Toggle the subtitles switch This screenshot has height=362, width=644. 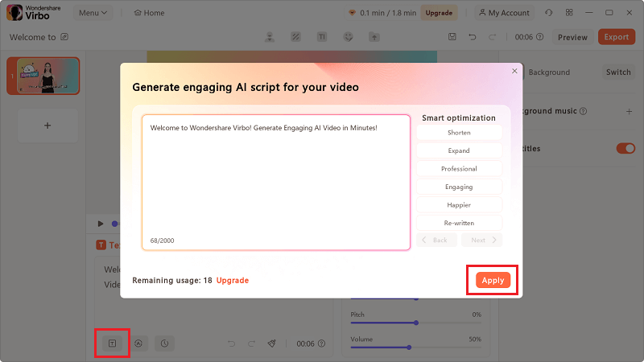click(x=625, y=148)
